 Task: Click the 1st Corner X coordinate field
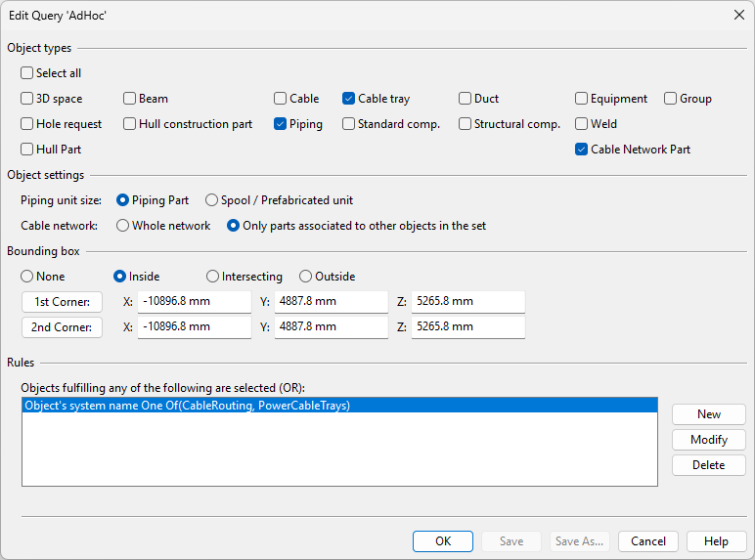point(194,302)
